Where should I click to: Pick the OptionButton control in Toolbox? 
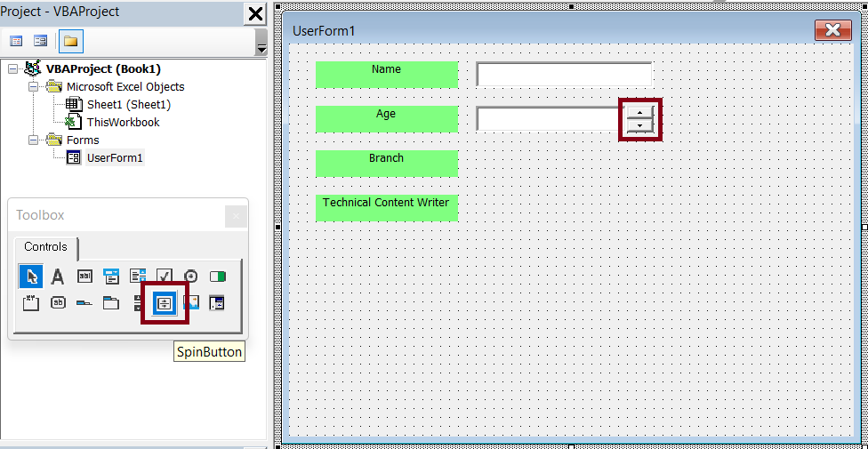click(x=191, y=277)
